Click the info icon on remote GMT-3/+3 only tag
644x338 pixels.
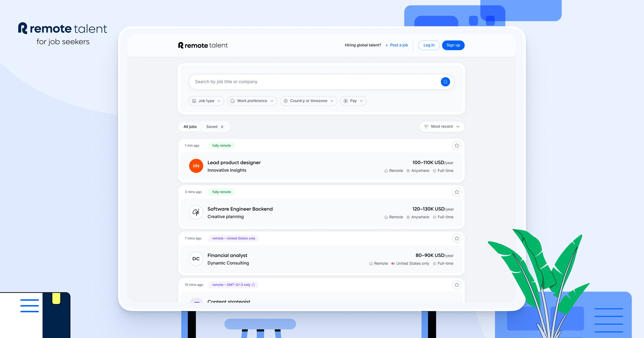[254, 284]
